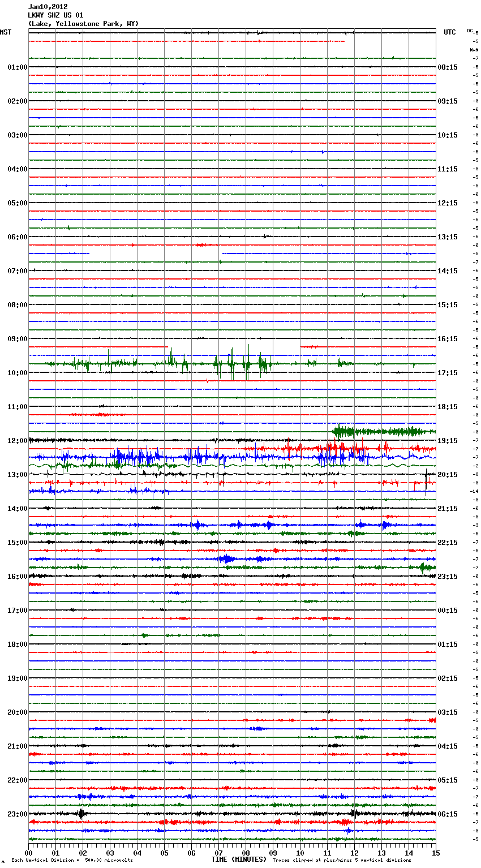Click the "09:15" UTC time label
This screenshot has height=868, width=481.
pos(448,101)
